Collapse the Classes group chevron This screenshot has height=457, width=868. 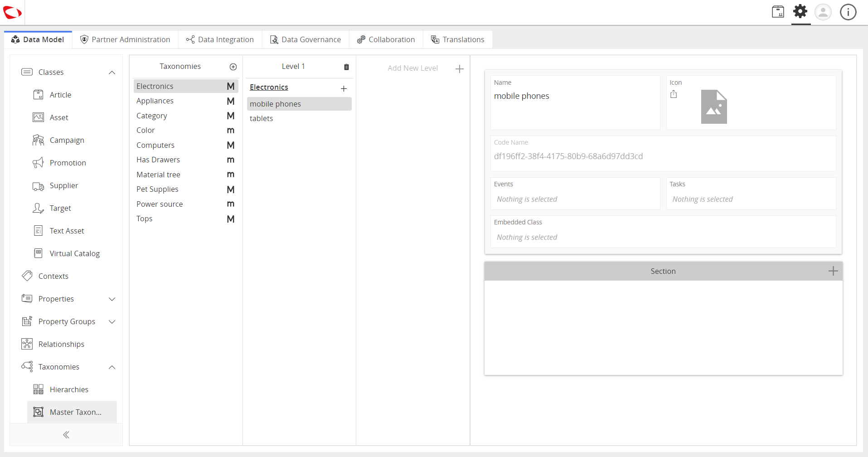tap(112, 73)
